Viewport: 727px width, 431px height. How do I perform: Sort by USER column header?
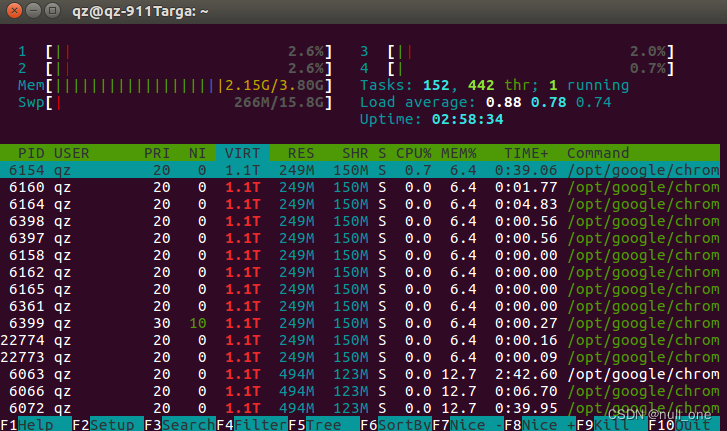click(71, 153)
